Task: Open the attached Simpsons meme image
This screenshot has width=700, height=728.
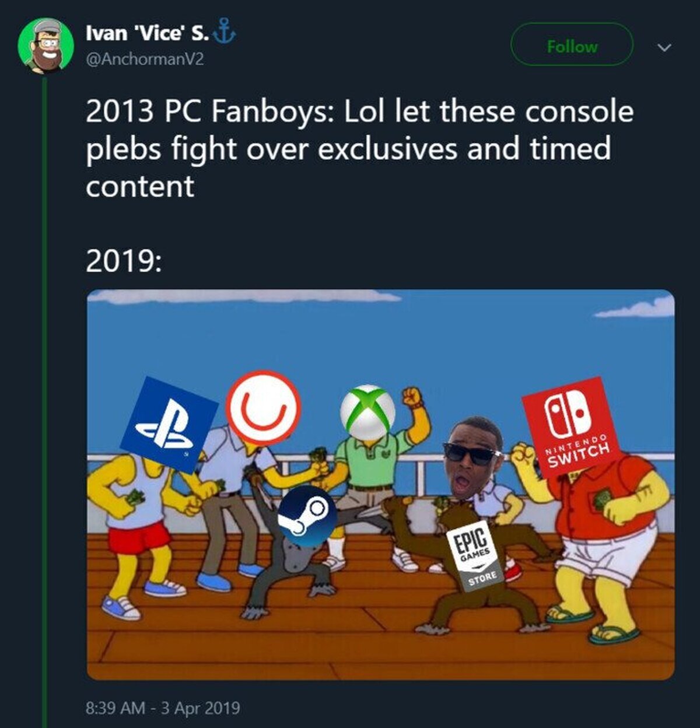Action: point(380,484)
